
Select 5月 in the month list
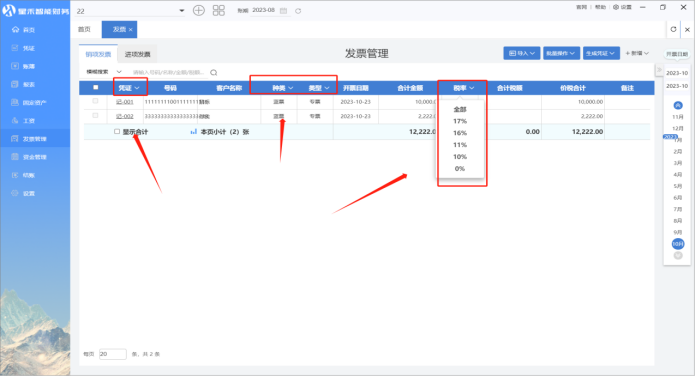coord(678,186)
